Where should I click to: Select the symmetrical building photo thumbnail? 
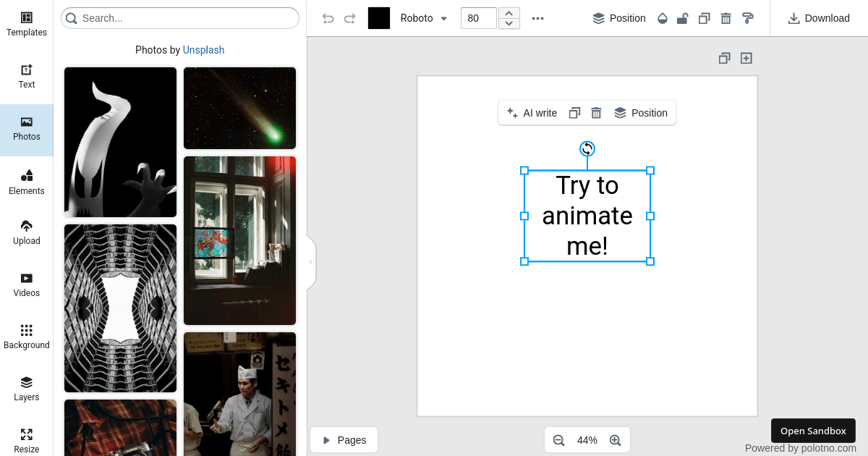[x=120, y=308]
